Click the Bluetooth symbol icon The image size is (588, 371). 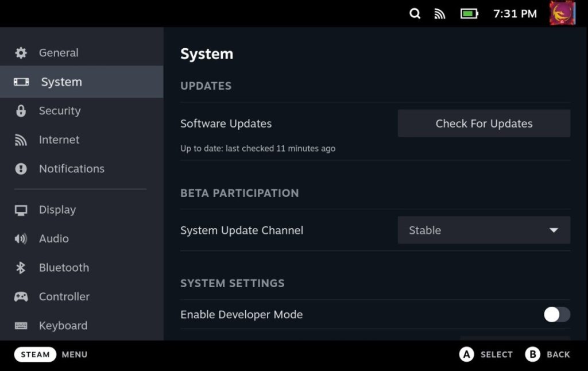point(21,268)
